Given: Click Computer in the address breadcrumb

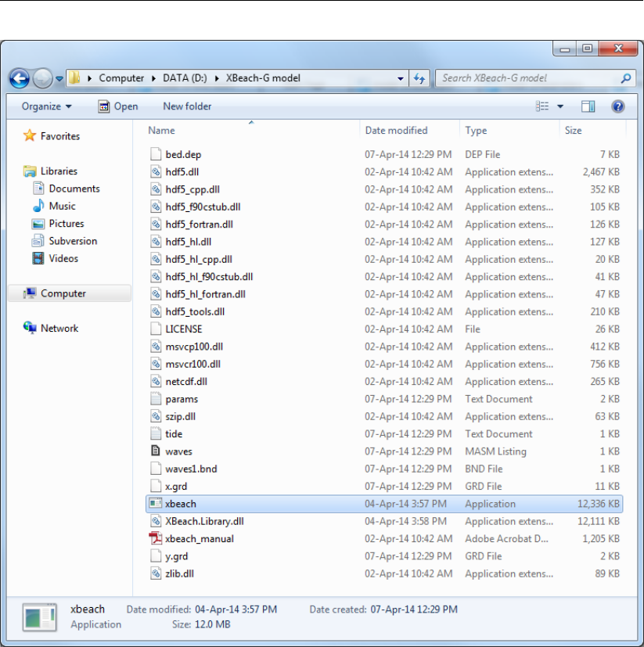Looking at the screenshot, I should [121, 78].
